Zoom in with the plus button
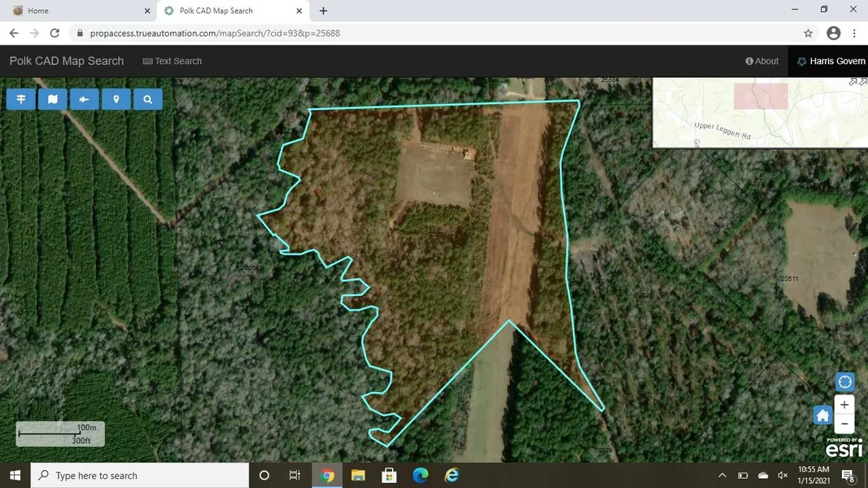This screenshot has width=868, height=488. 844,404
